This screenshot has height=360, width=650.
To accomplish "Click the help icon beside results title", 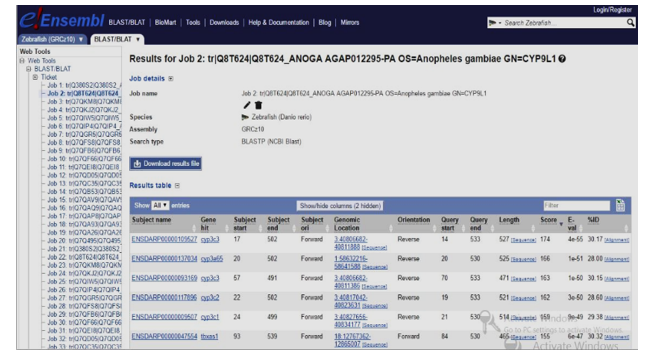I will (x=562, y=59).
